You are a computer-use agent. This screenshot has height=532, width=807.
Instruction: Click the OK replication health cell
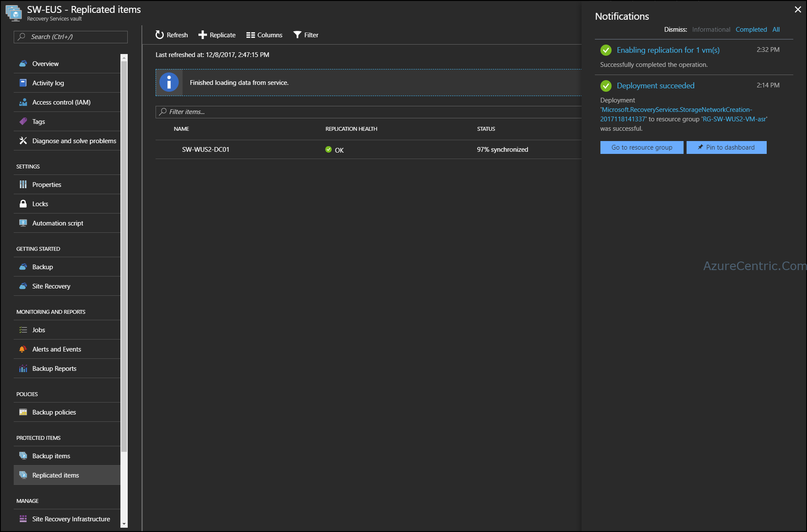[x=334, y=150]
